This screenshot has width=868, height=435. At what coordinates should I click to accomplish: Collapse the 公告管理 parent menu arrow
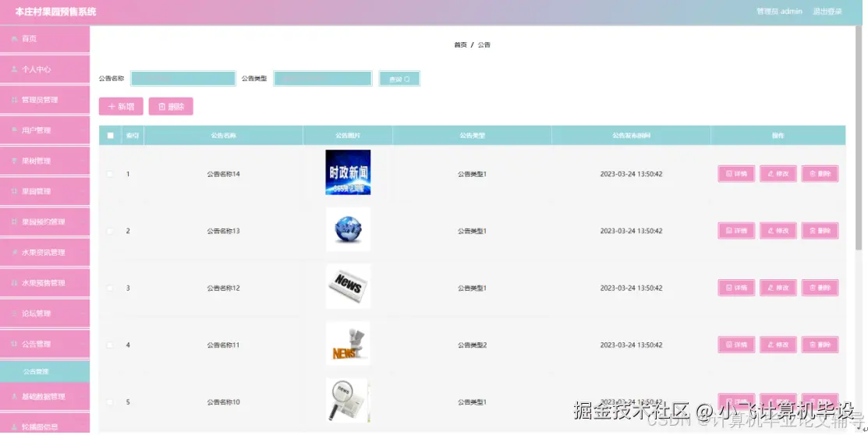tap(83, 344)
